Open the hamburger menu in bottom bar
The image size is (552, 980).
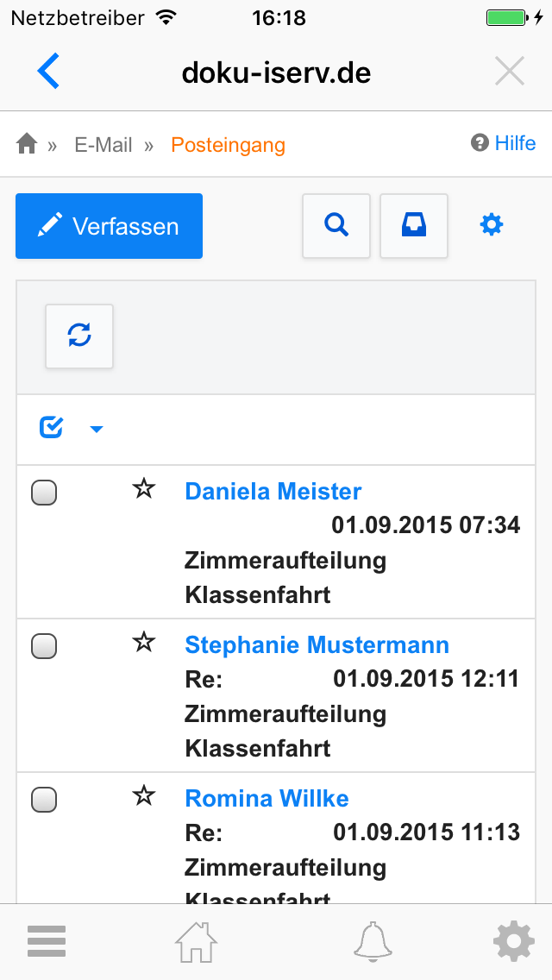point(47,941)
